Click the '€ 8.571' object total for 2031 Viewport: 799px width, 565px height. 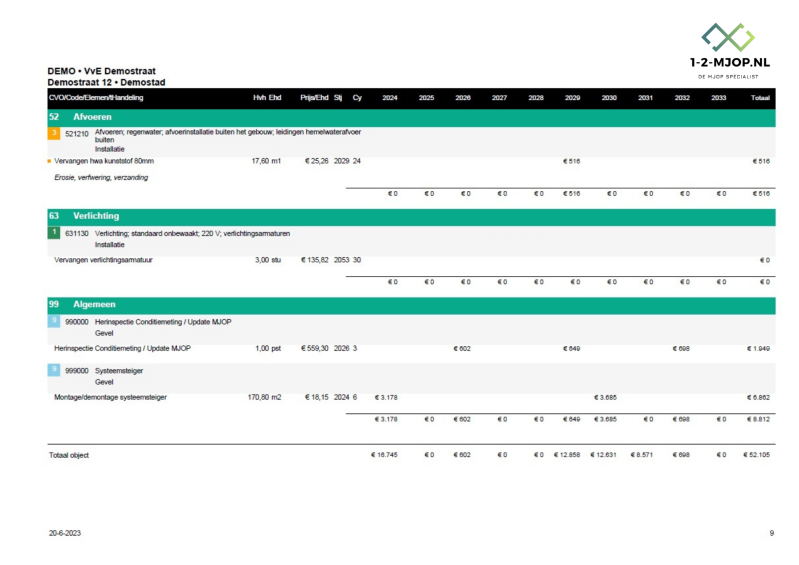click(642, 455)
